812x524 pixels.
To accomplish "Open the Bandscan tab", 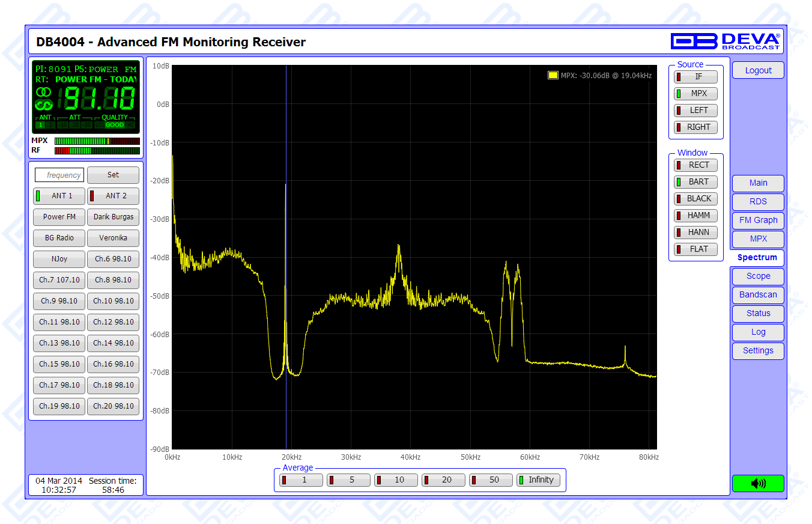I will tap(758, 295).
